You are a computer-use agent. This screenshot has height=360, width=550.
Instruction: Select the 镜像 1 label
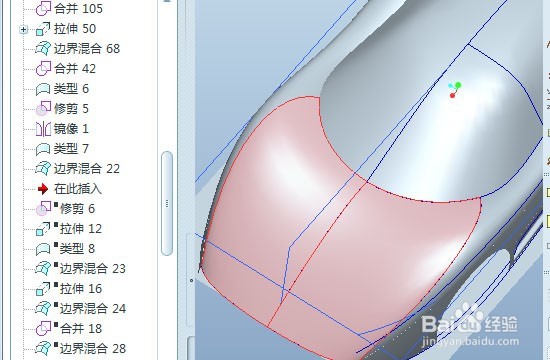coord(71,128)
